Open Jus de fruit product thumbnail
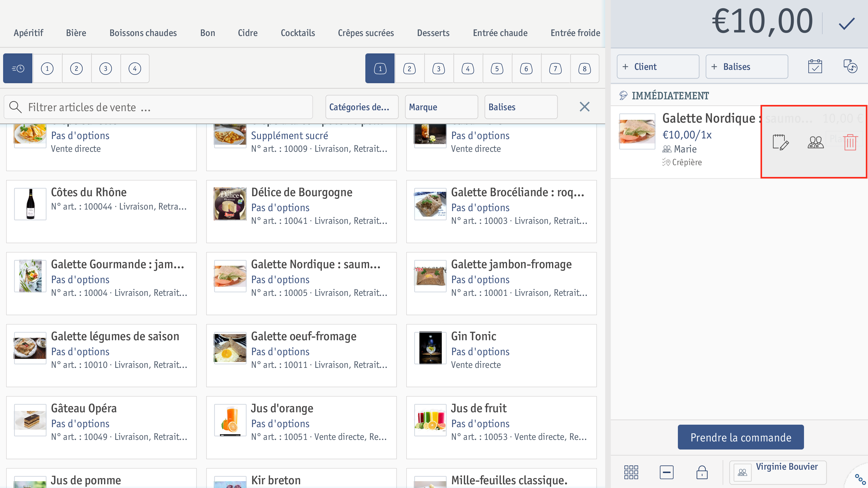The height and width of the screenshot is (488, 868). pyautogui.click(x=430, y=420)
